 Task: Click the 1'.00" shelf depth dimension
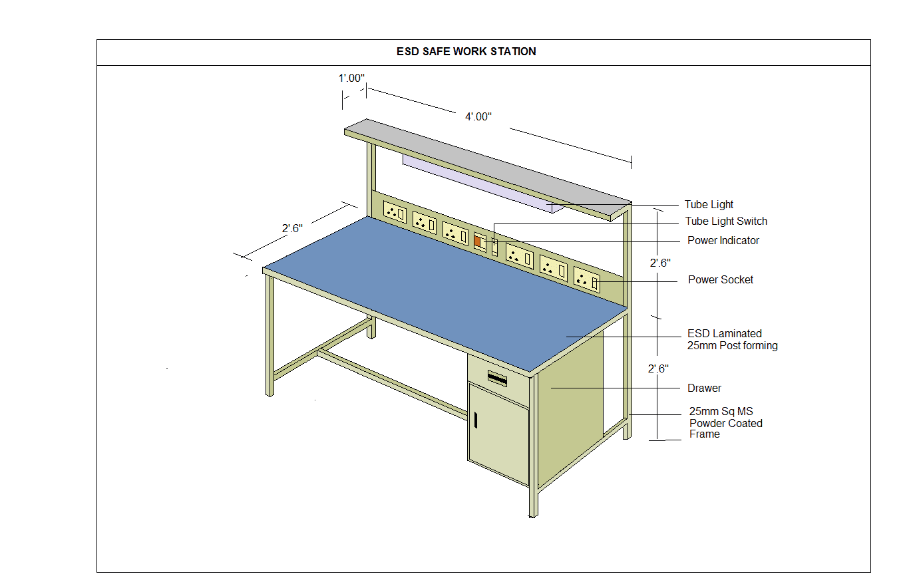point(351,78)
